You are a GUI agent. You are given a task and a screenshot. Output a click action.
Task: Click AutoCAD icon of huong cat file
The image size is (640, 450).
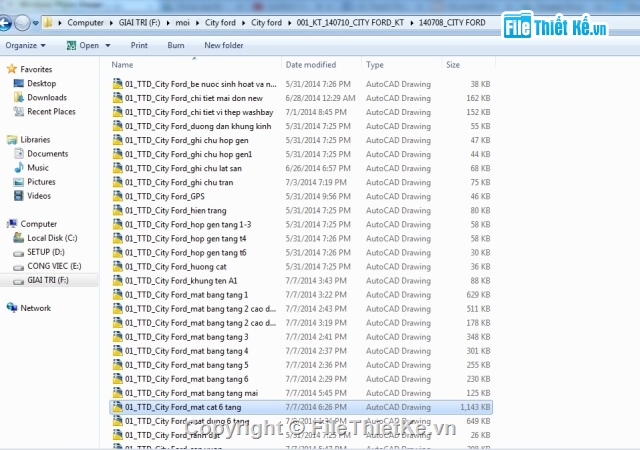pos(118,266)
